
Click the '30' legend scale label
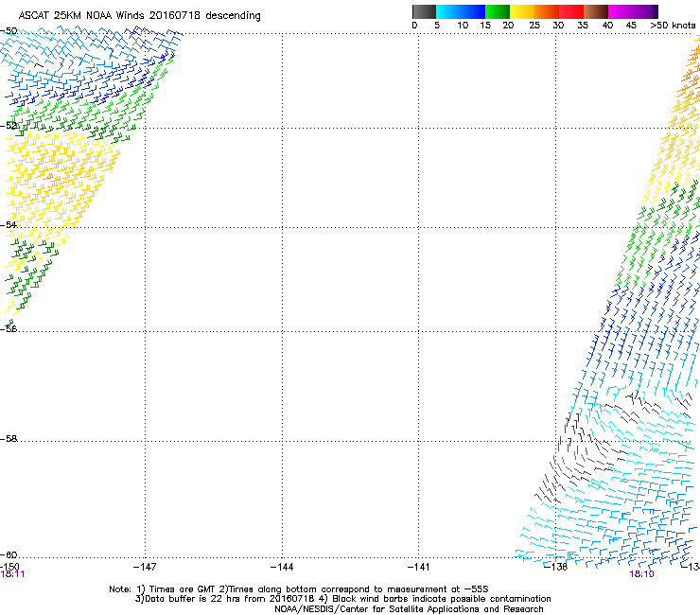point(558,25)
